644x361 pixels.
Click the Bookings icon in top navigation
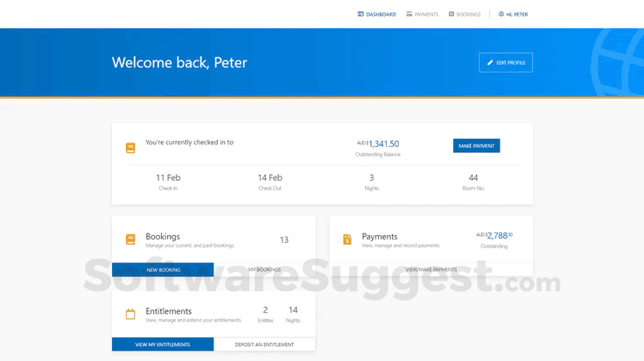[x=451, y=14]
